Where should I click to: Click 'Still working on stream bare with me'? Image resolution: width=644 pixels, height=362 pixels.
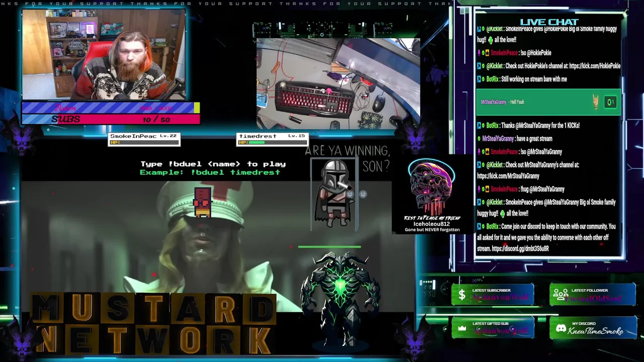point(534,79)
